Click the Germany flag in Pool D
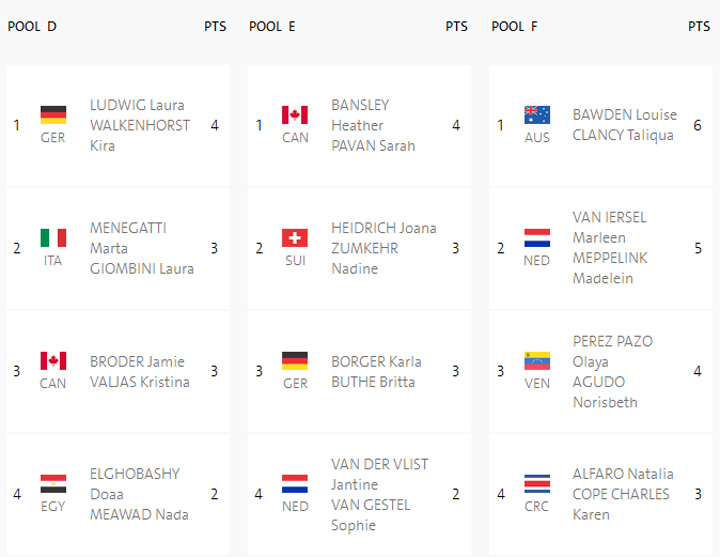720x557 pixels. coord(53,115)
